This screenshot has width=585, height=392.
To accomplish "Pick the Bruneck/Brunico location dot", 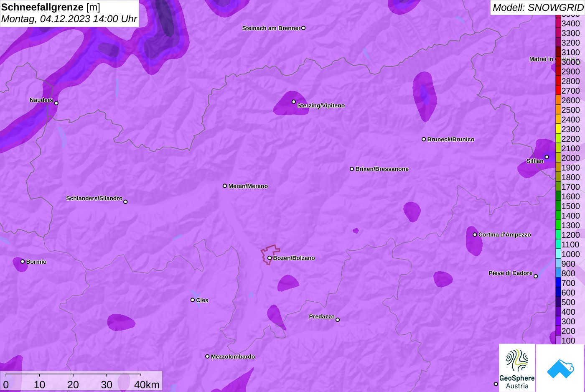I will click(x=424, y=139).
